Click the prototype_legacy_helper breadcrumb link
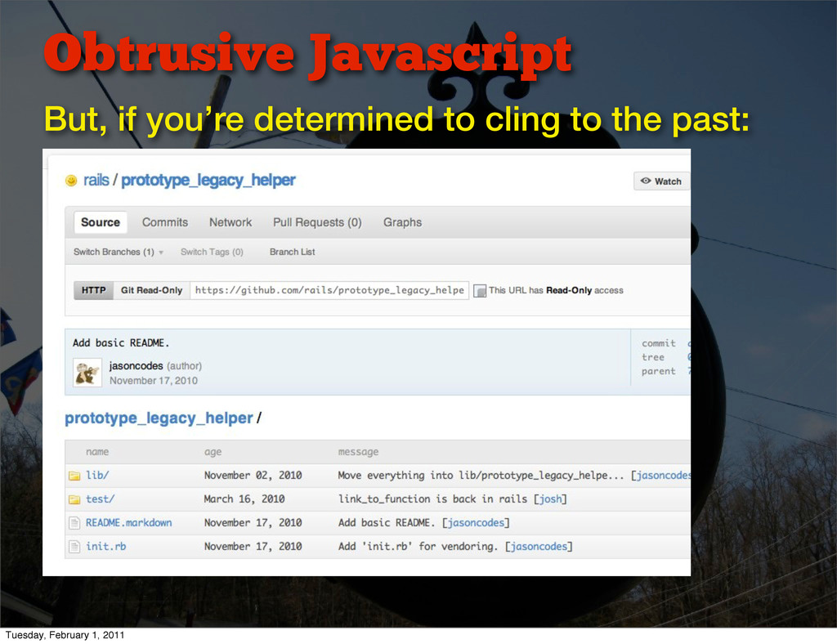This screenshot has width=837, height=644. [x=159, y=418]
